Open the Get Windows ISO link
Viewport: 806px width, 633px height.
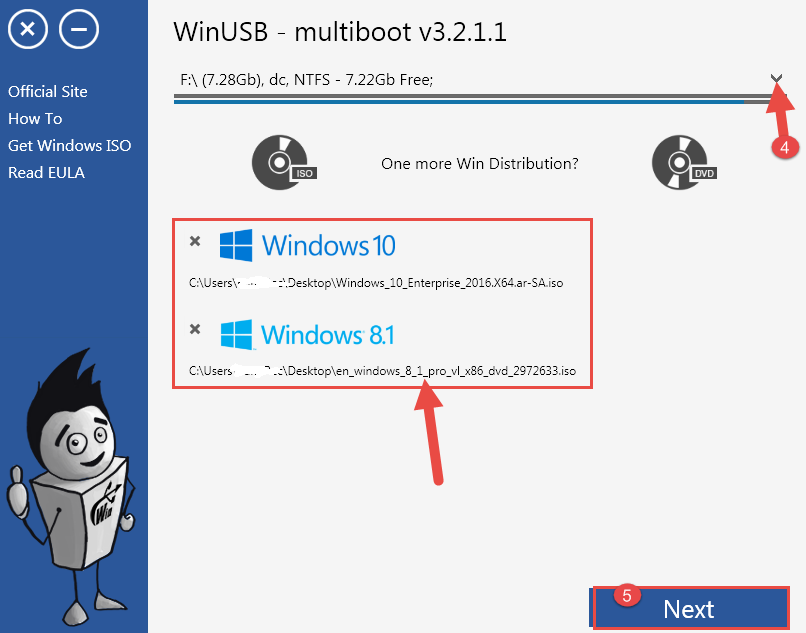[69, 146]
